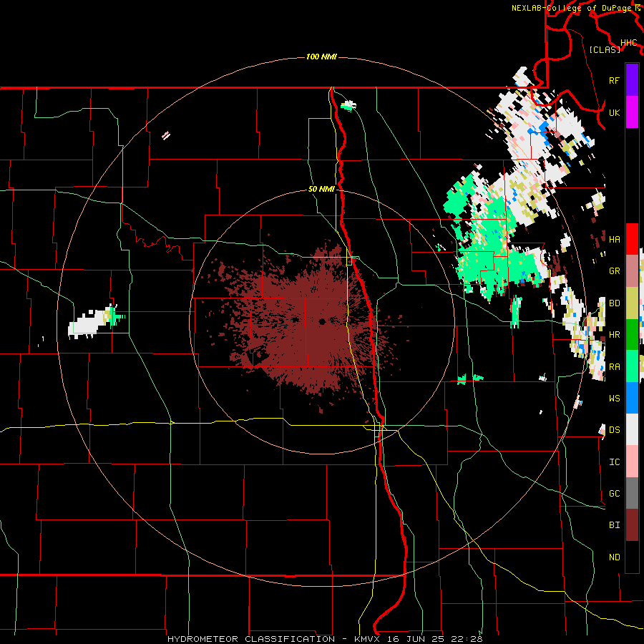
Task: Click the BI legend label
Action: coord(614,525)
